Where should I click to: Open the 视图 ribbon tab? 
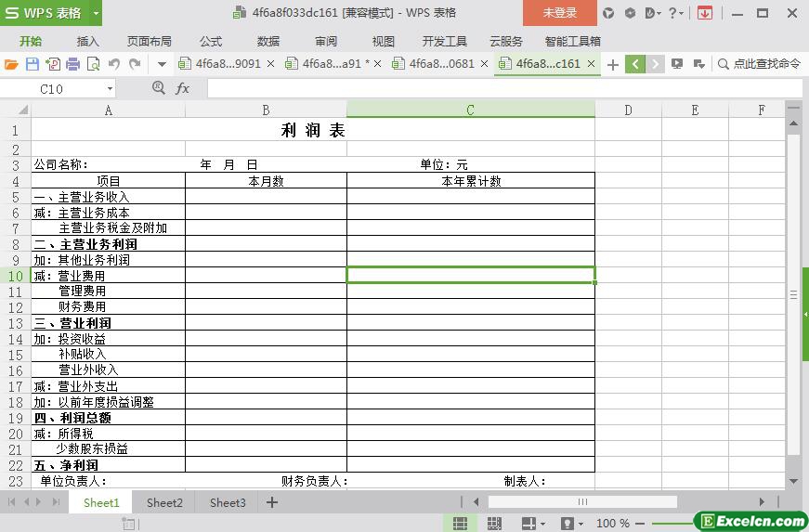[x=383, y=41]
